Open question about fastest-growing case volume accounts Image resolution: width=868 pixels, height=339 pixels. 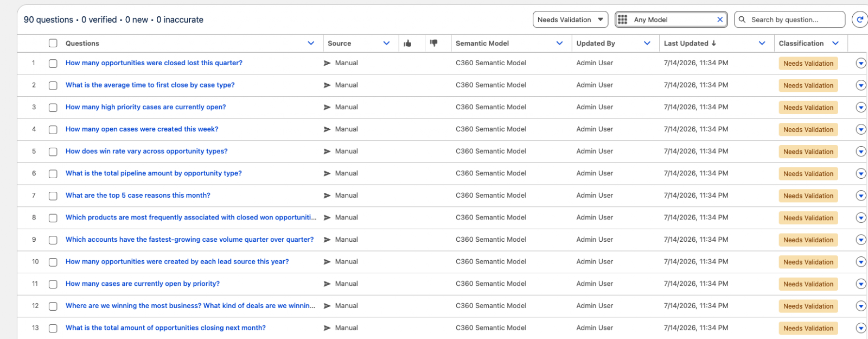click(190, 239)
